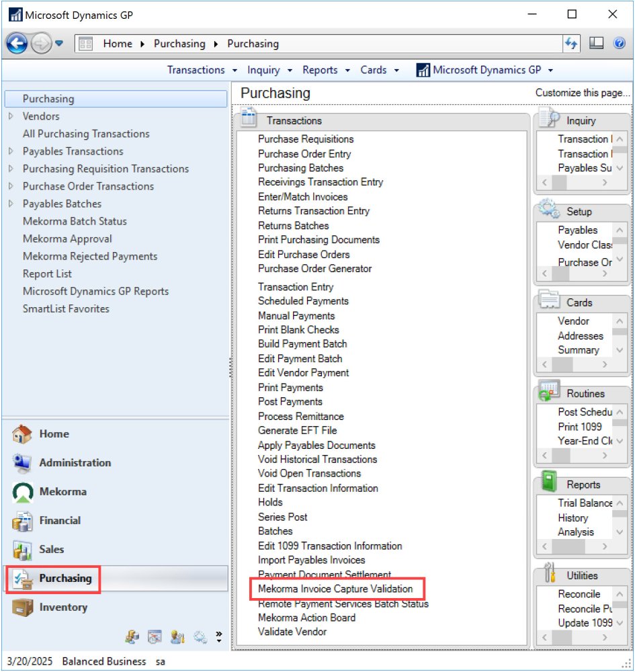The height and width of the screenshot is (672, 635).
Task: Click the third small navigation pane button icon
Action: pos(177,637)
